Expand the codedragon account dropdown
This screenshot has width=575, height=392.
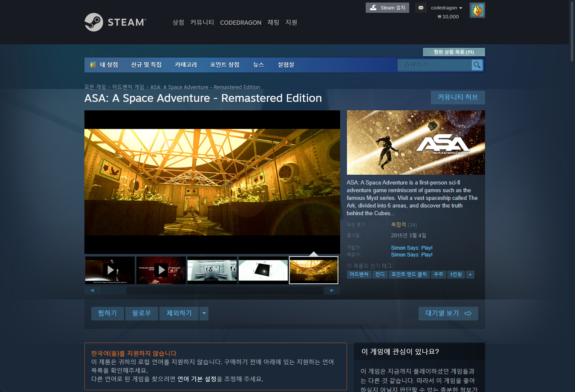(x=446, y=8)
